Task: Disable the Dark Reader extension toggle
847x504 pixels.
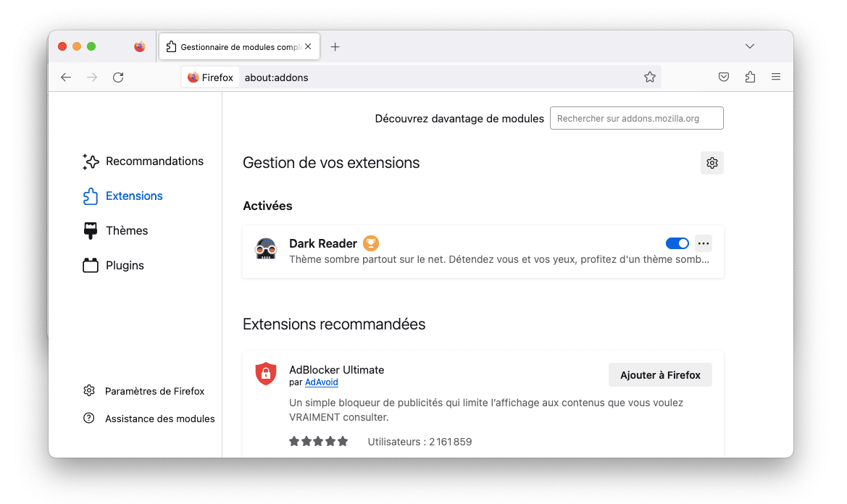Action: (677, 243)
